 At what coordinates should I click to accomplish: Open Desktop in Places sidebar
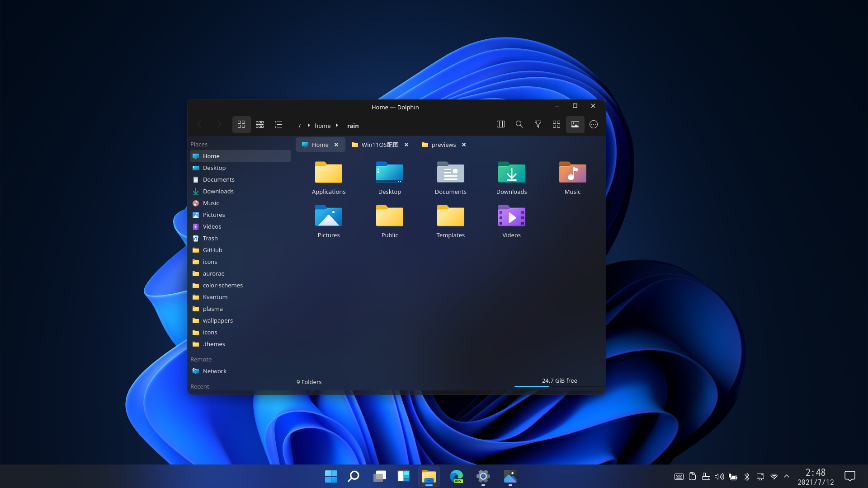pos(241,168)
